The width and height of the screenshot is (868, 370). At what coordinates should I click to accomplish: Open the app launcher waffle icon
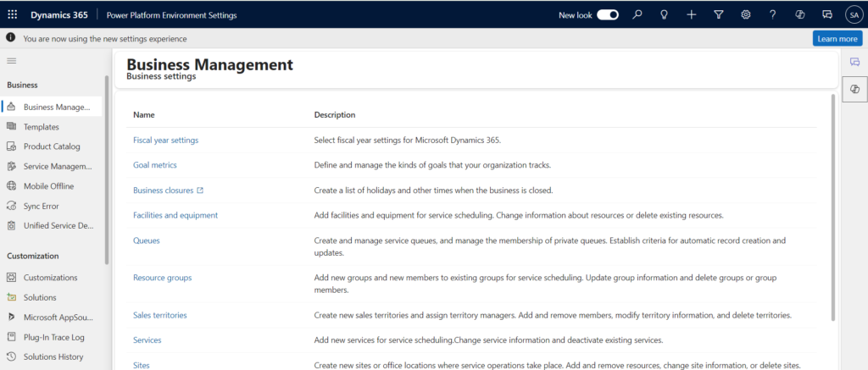click(x=12, y=14)
